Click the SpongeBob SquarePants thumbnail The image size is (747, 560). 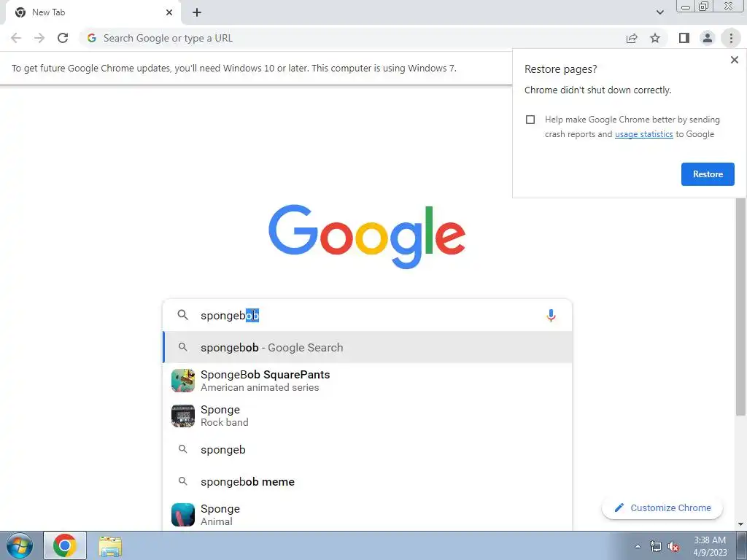coord(183,381)
